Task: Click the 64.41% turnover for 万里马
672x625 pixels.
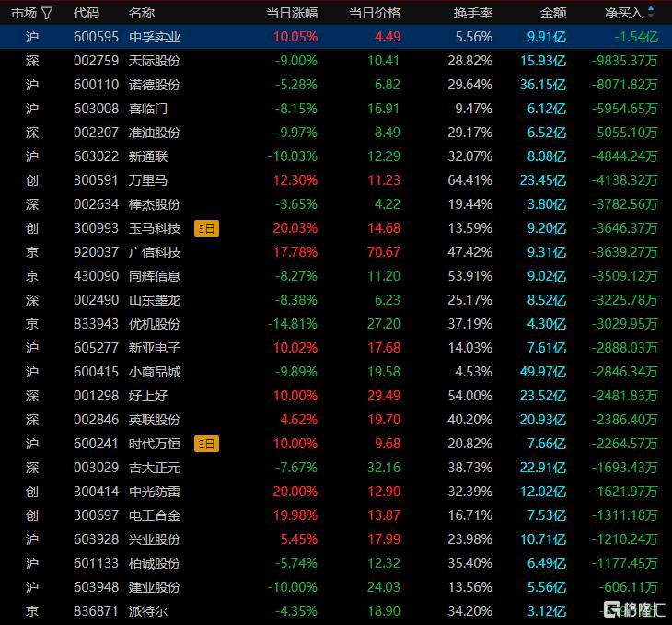Action: [x=469, y=180]
